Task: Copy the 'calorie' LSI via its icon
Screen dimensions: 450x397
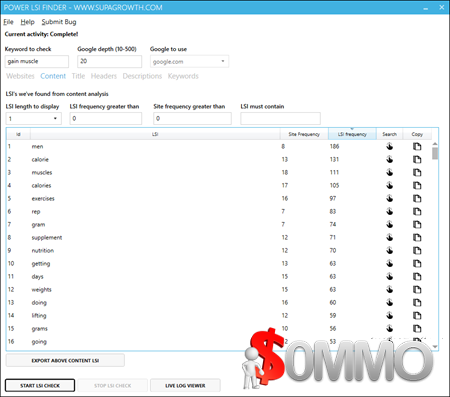Action: [417, 159]
